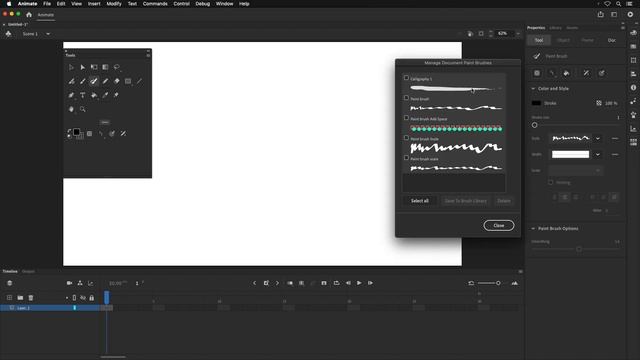This screenshot has width=640, height=360.
Task: Collapse the Paint Brush Options section
Action: pos(533,229)
